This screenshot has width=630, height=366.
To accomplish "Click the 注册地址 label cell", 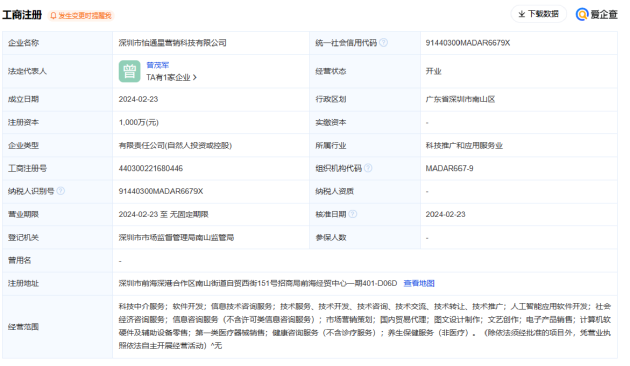I will pos(57,284).
